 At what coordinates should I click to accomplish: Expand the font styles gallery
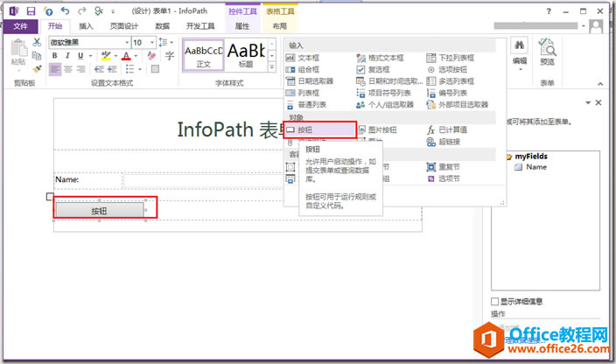coord(271,67)
